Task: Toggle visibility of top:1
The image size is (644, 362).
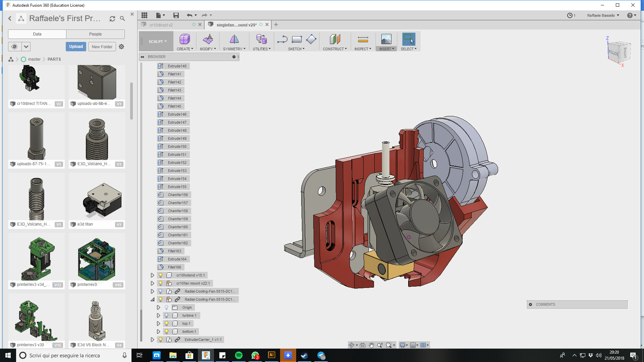Action: (x=166, y=323)
